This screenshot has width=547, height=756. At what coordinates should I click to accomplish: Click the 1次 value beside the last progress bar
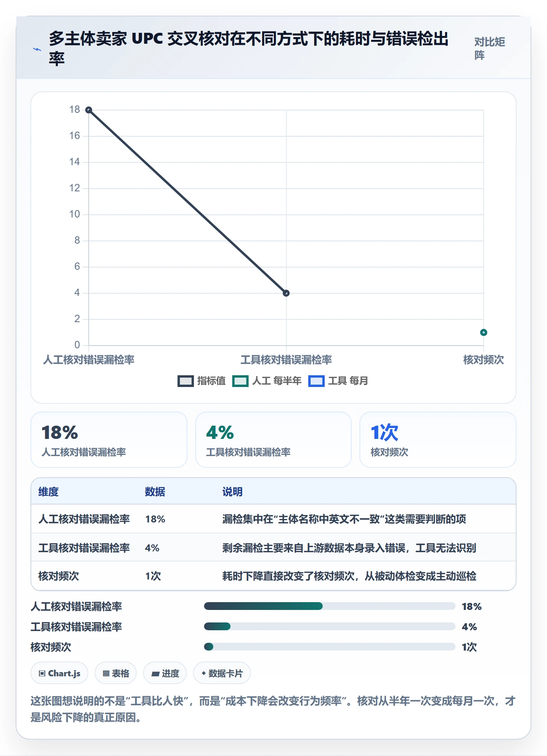tap(469, 647)
